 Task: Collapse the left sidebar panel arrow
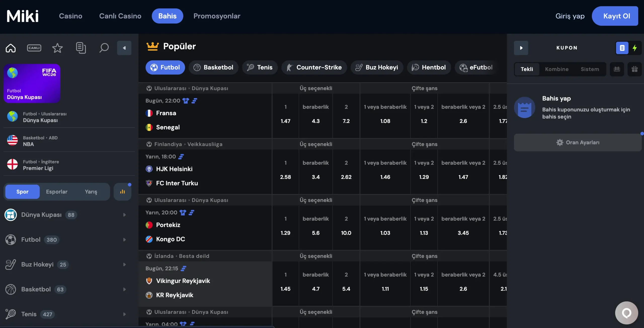click(124, 48)
